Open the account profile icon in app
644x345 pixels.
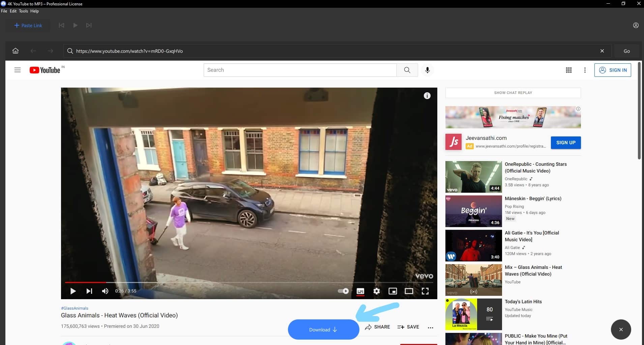point(636,25)
